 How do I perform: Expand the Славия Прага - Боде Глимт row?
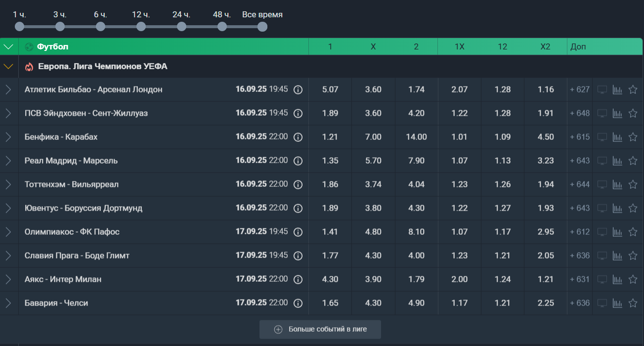[8, 256]
